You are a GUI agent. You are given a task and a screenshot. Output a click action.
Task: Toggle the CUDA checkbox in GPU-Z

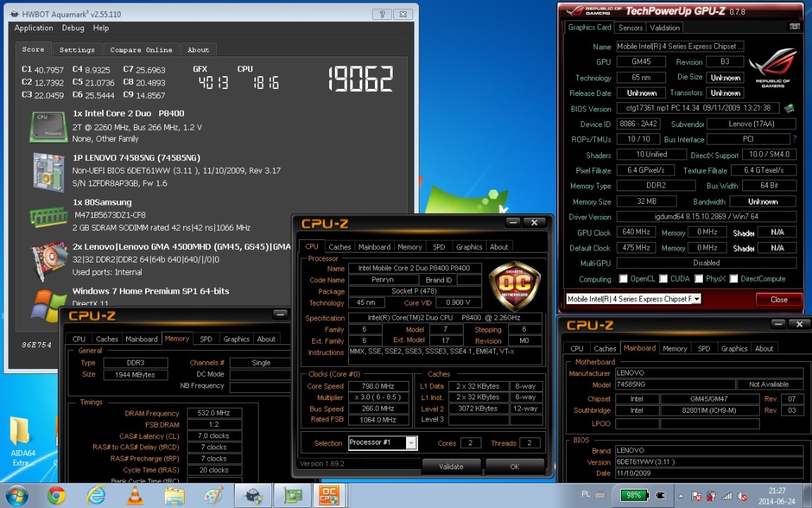[x=663, y=279]
